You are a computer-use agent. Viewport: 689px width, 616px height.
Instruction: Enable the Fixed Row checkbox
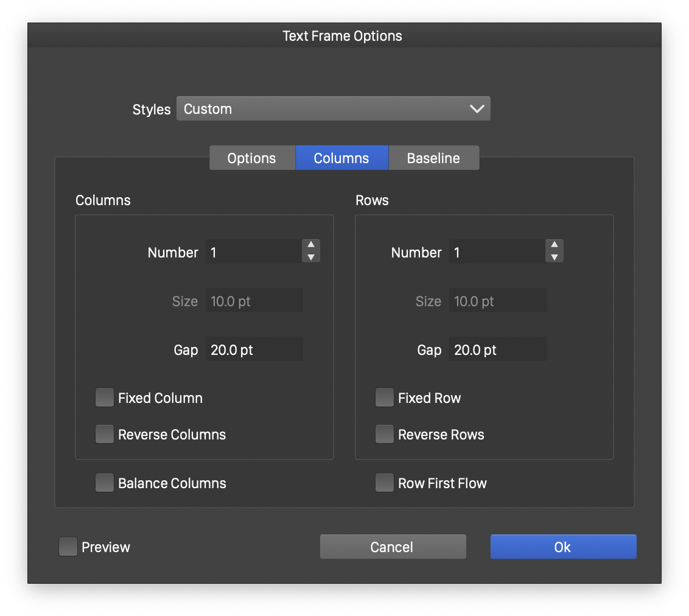[x=385, y=398]
